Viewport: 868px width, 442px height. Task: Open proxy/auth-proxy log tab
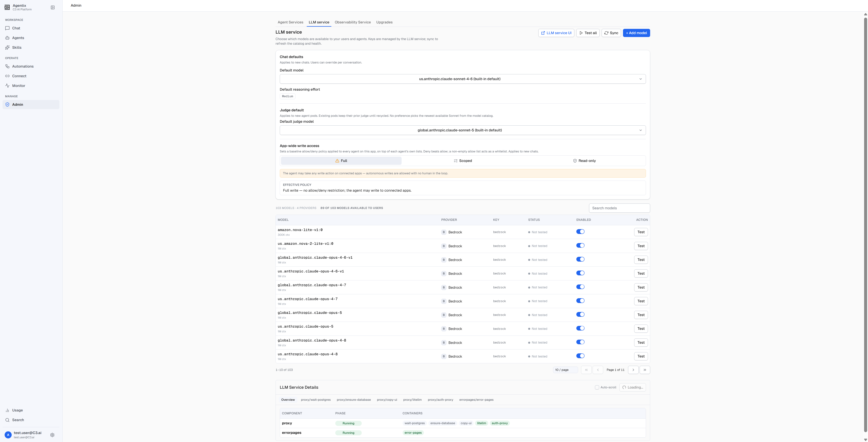pos(440,400)
